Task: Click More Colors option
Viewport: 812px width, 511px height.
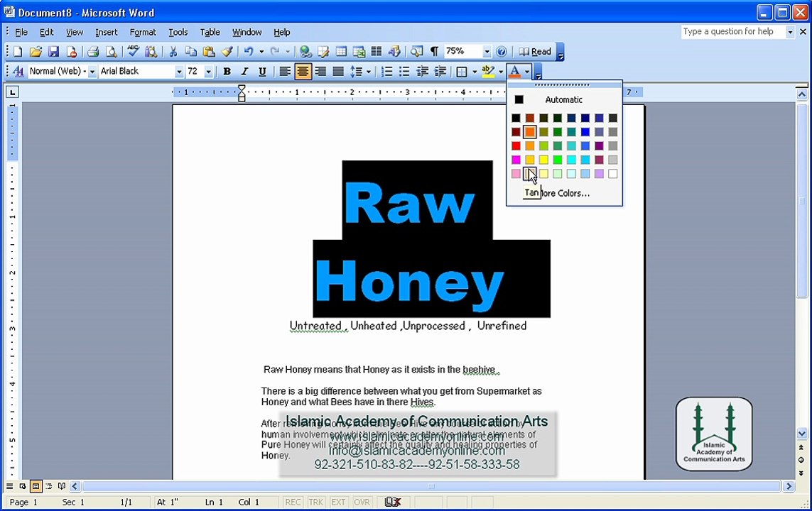Action: [564, 193]
